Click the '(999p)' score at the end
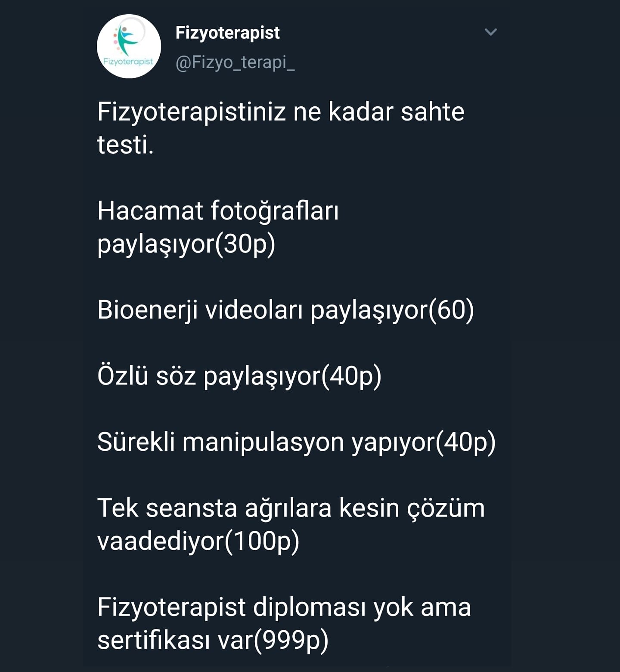 click(291, 641)
